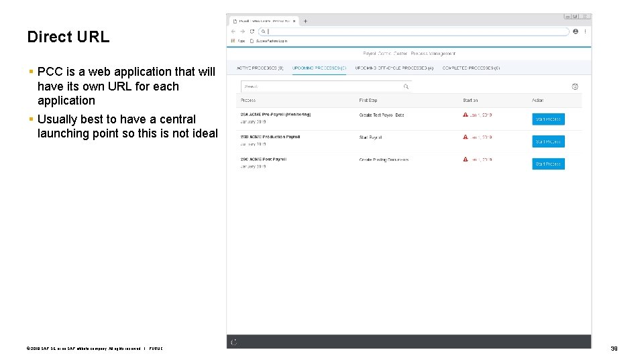This screenshot has height=362, width=644.
Task: Start Process for ACME Post Payroll
Action: (548, 164)
